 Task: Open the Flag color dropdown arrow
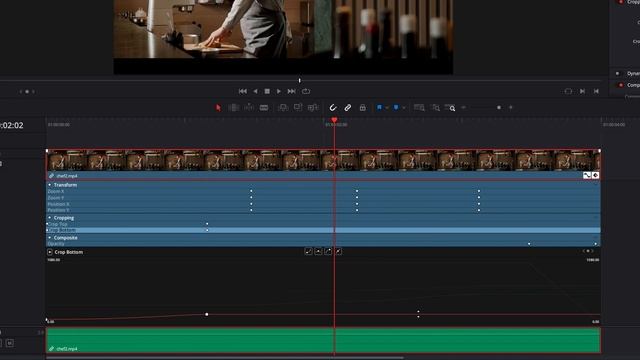[387, 108]
